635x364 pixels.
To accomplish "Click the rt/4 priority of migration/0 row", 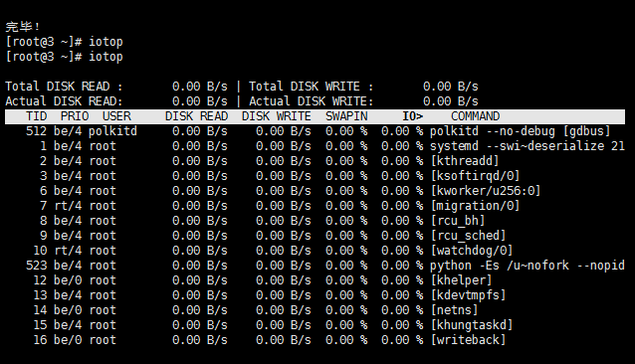I will coord(68,206).
